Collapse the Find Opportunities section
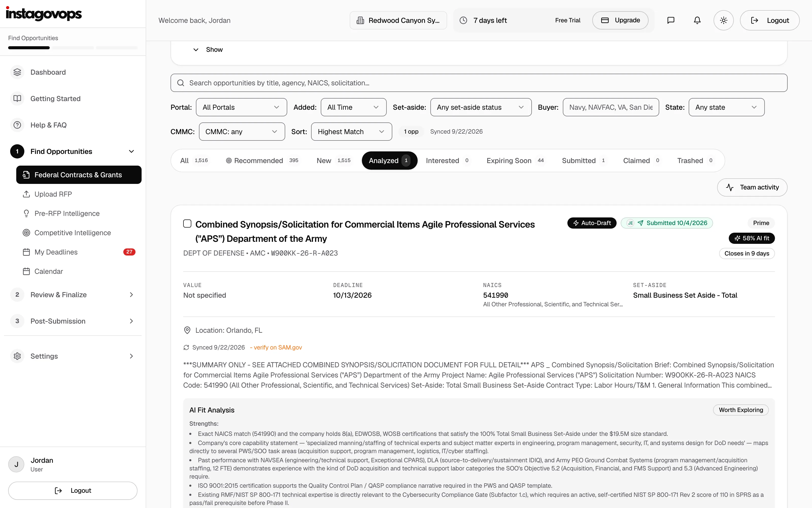This screenshot has height=508, width=812. tap(131, 152)
